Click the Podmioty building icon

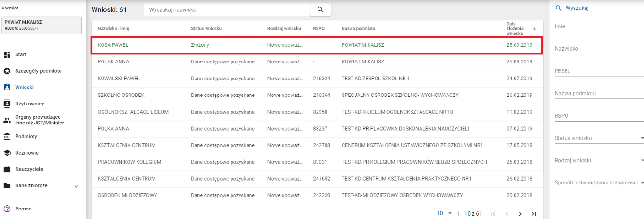point(7,137)
